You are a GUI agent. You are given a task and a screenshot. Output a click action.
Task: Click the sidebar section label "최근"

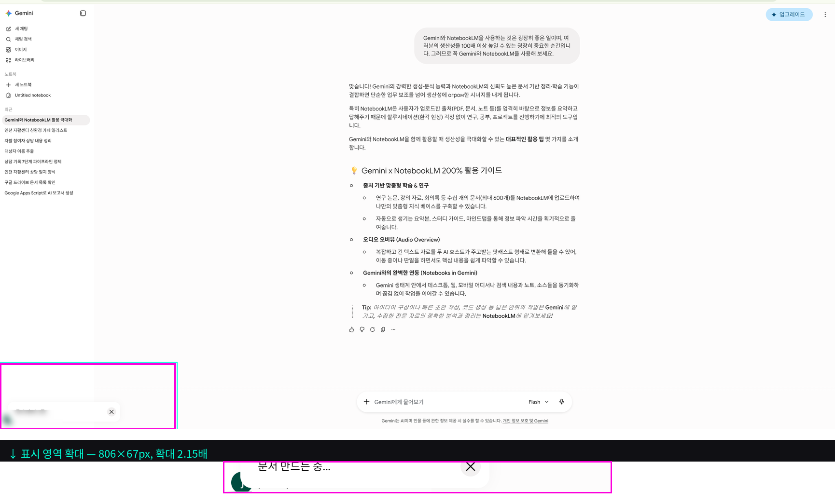pos(8,109)
